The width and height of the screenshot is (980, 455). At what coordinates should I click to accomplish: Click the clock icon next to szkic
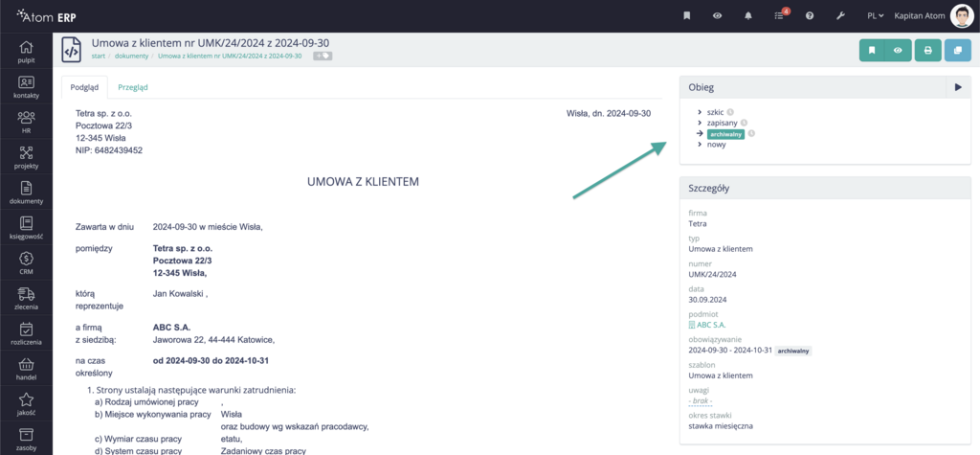(x=730, y=112)
